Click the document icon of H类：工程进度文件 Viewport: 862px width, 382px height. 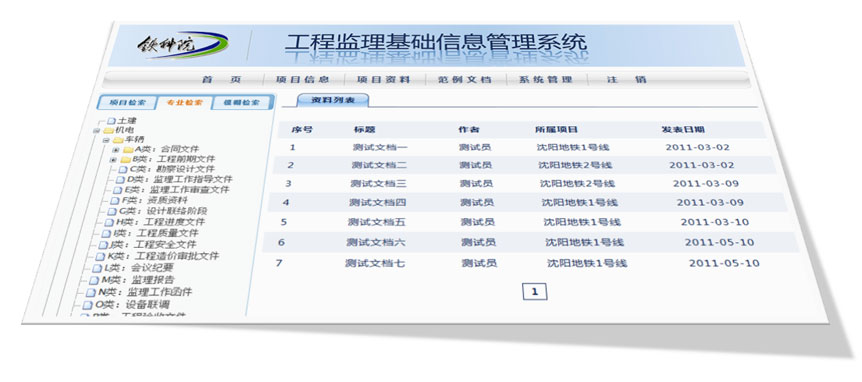[x=108, y=223]
